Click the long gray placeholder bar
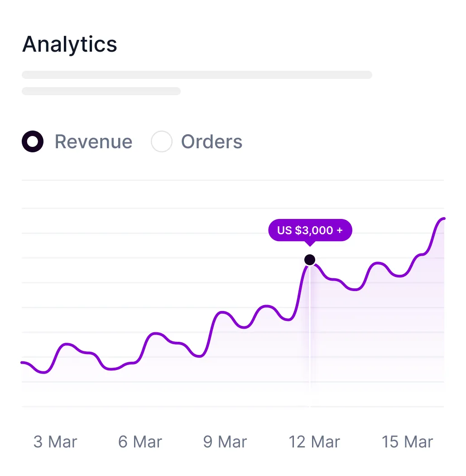466x476 pixels. pos(197,75)
